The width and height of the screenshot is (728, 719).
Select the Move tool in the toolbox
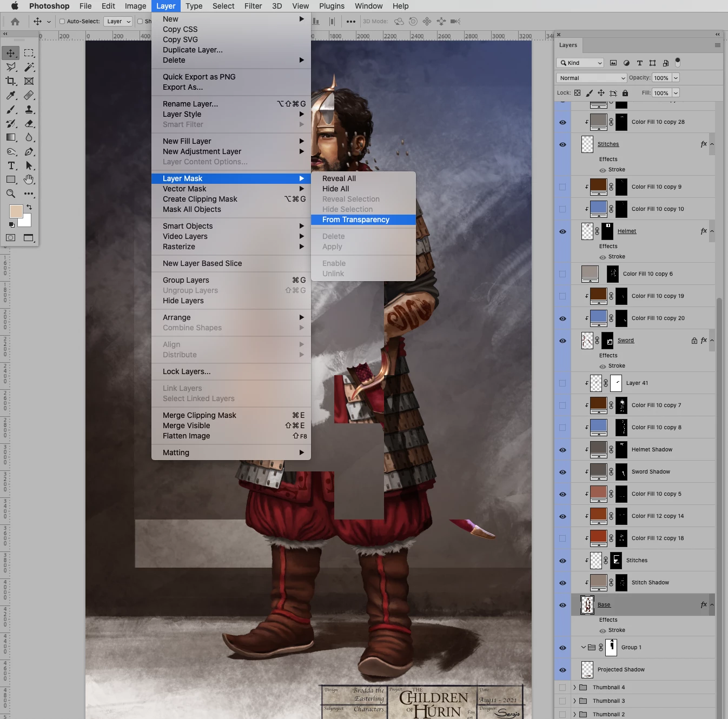click(x=11, y=53)
